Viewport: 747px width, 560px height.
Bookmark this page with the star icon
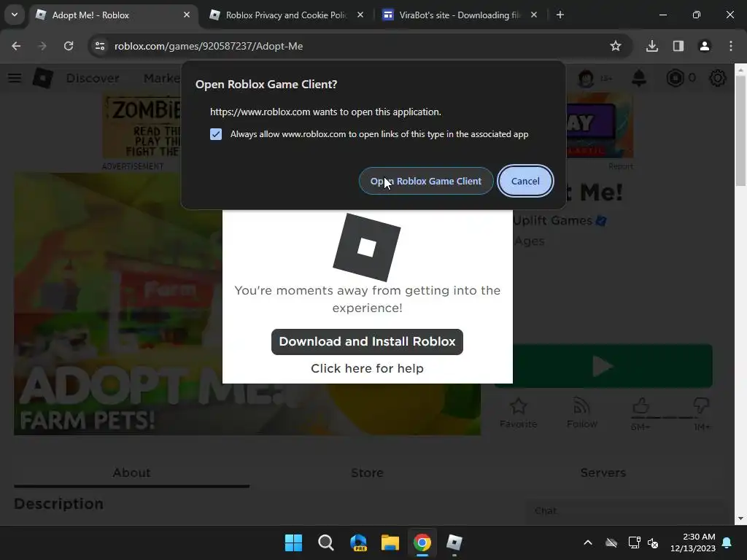click(616, 46)
